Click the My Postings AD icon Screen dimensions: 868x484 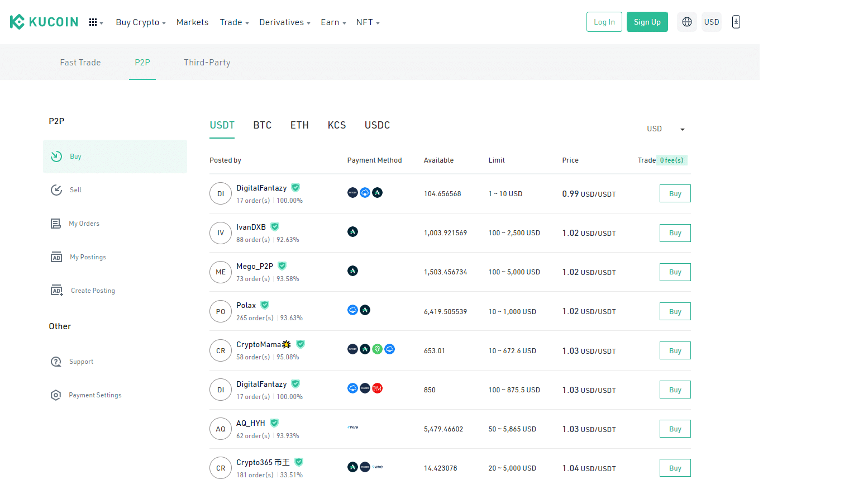pyautogui.click(x=56, y=257)
